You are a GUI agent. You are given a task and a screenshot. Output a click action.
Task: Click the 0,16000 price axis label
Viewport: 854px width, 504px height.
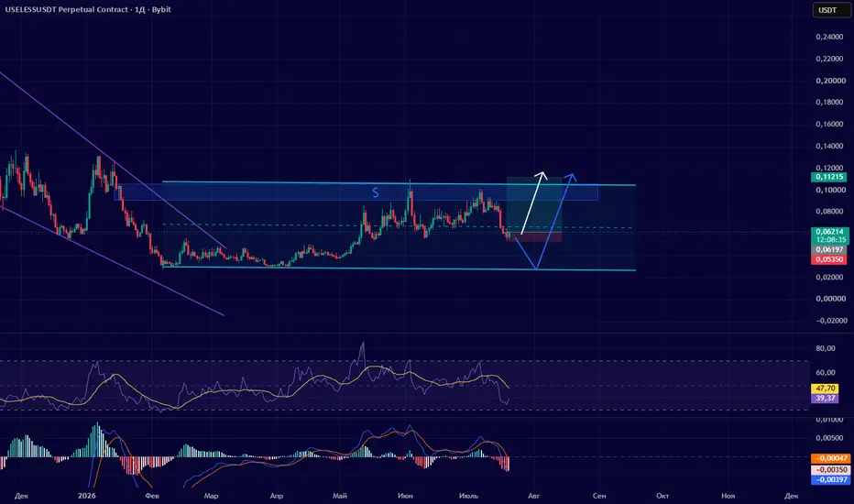coord(830,125)
